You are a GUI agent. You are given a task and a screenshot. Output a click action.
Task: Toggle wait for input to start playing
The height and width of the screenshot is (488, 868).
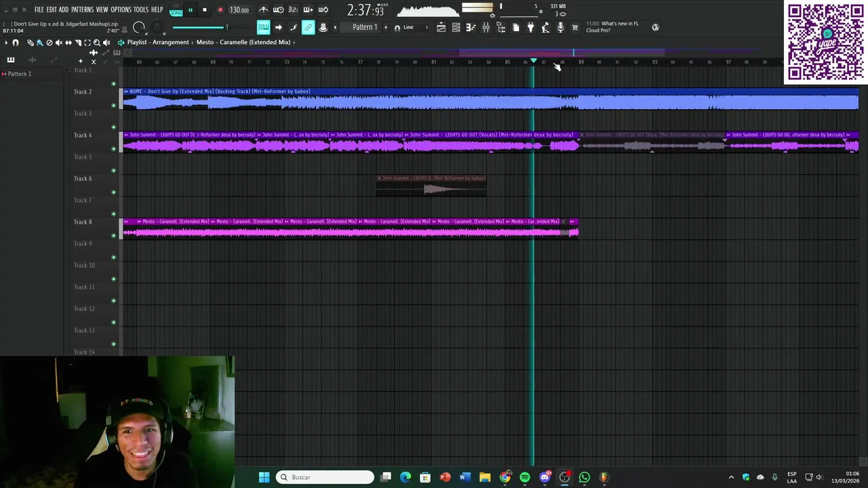(278, 10)
